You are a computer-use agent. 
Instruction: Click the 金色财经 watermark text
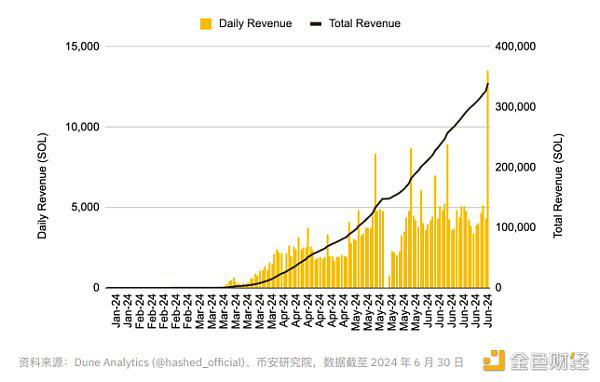click(x=550, y=361)
